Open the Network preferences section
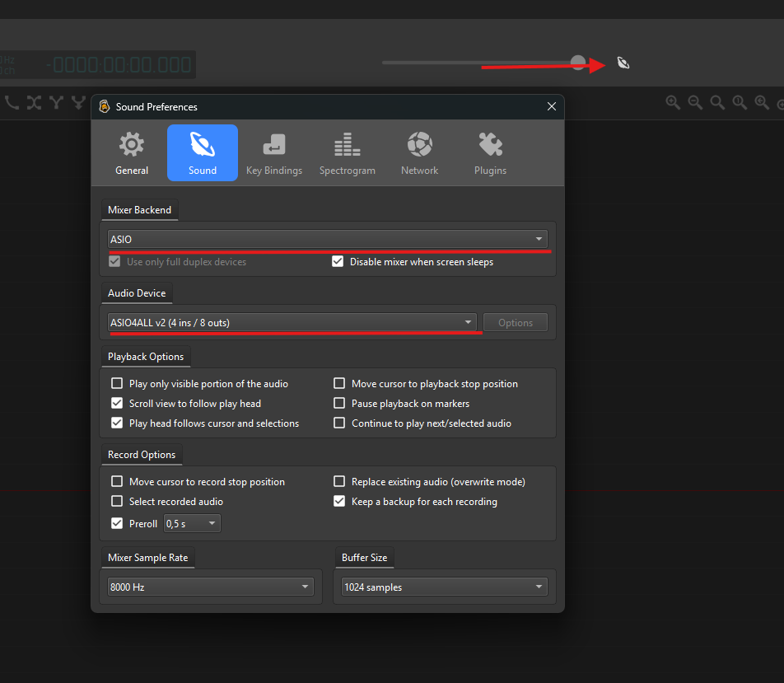784x683 pixels. click(419, 153)
